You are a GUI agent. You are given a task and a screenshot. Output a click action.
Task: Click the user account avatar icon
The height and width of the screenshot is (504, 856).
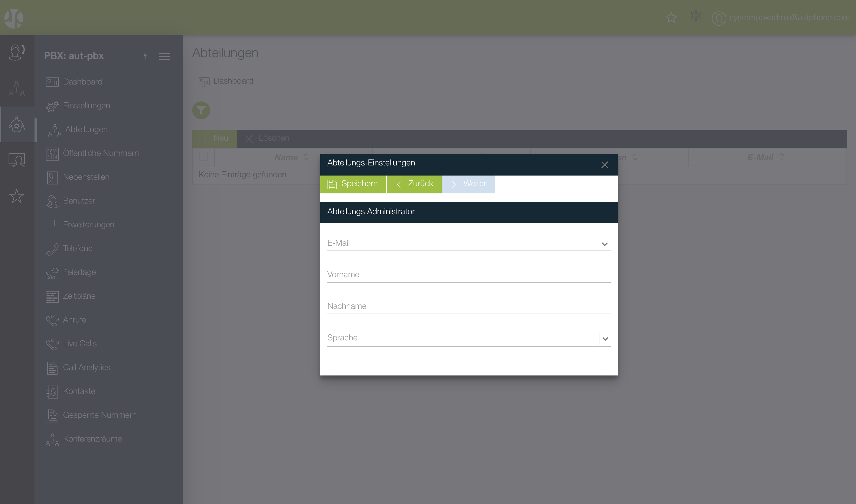click(x=718, y=18)
